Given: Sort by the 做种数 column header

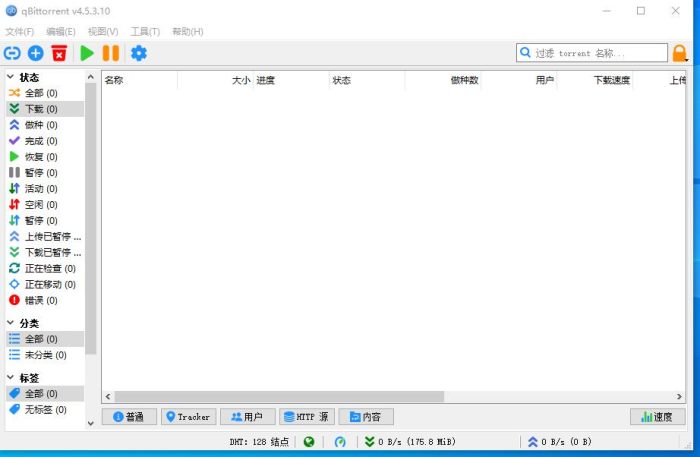Looking at the screenshot, I should click(443, 80).
